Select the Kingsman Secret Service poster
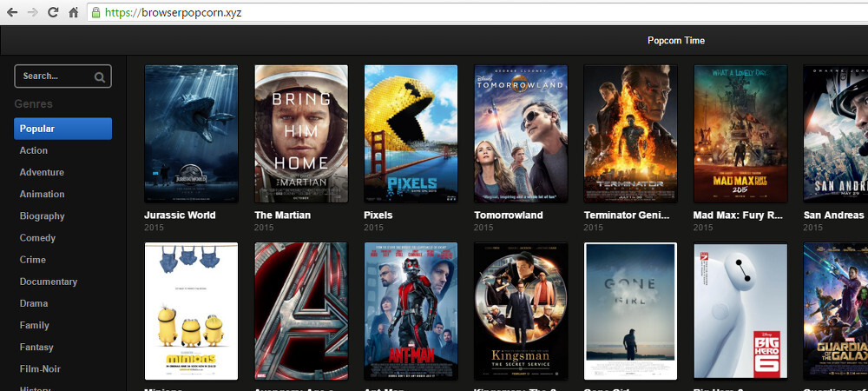 point(521,311)
